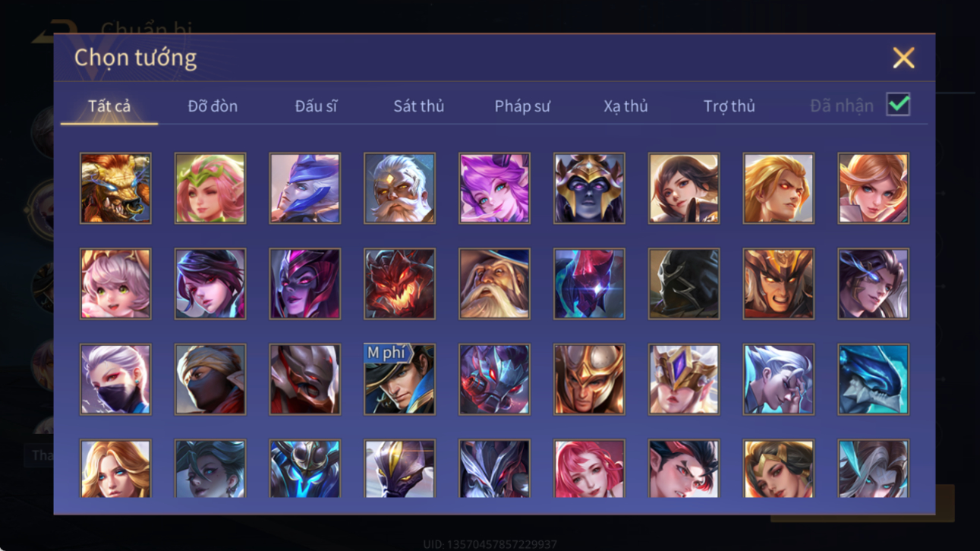Screen dimensions: 980x551
Task: Select the purple-haired horned girl hero
Action: (x=494, y=188)
